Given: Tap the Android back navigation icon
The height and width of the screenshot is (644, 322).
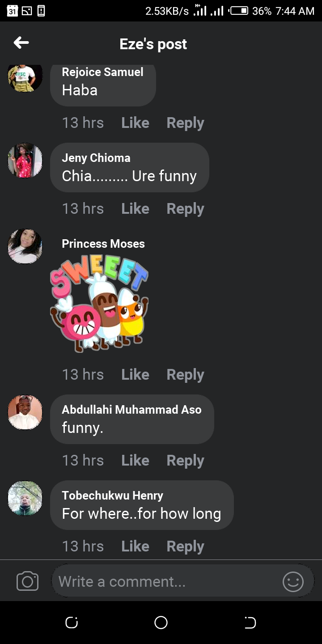Looking at the screenshot, I should click(250, 623).
